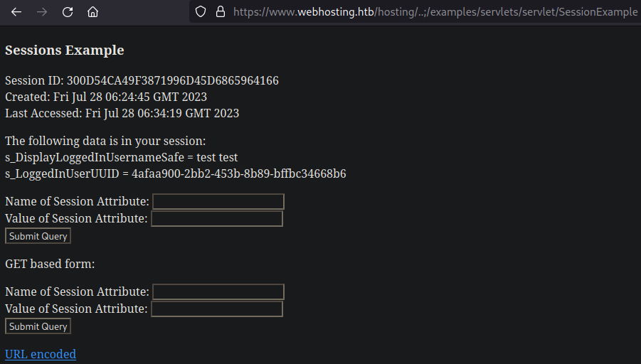Show site security info via padlock
The height and width of the screenshot is (364, 641).
tap(220, 12)
